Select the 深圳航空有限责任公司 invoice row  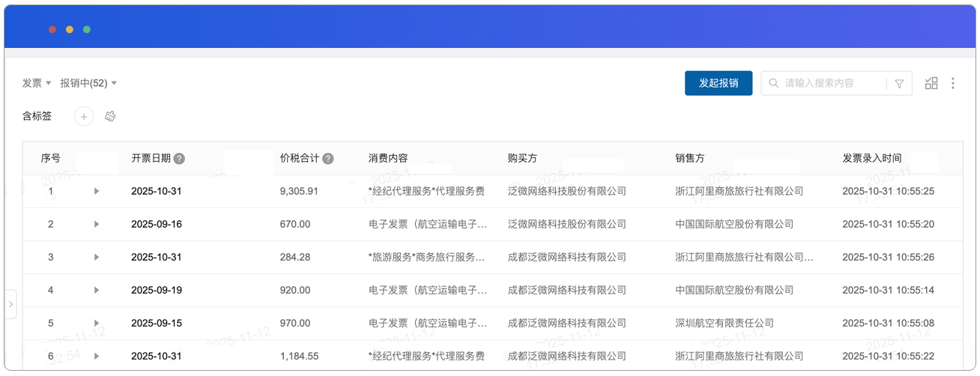click(x=724, y=324)
